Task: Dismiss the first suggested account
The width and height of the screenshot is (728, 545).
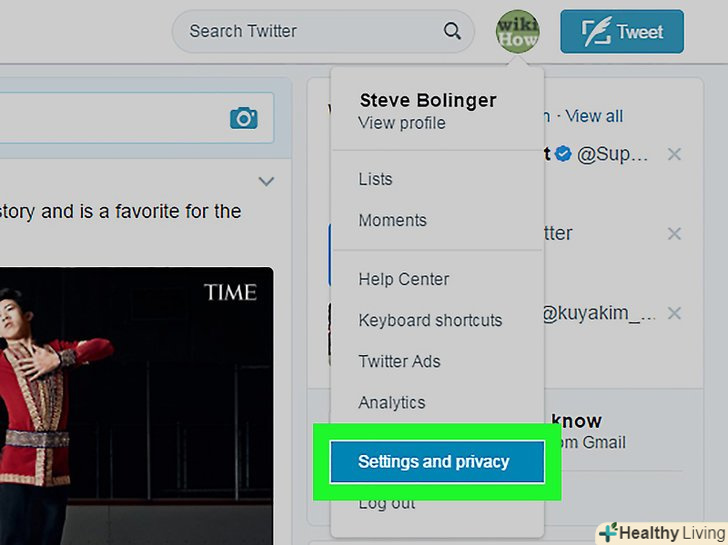Action: click(674, 154)
